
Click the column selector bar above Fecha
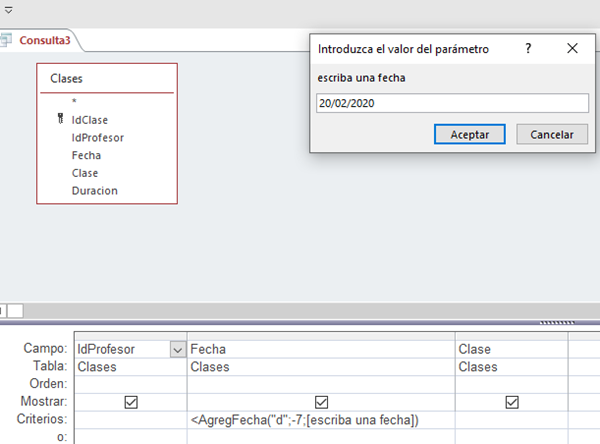321,336
